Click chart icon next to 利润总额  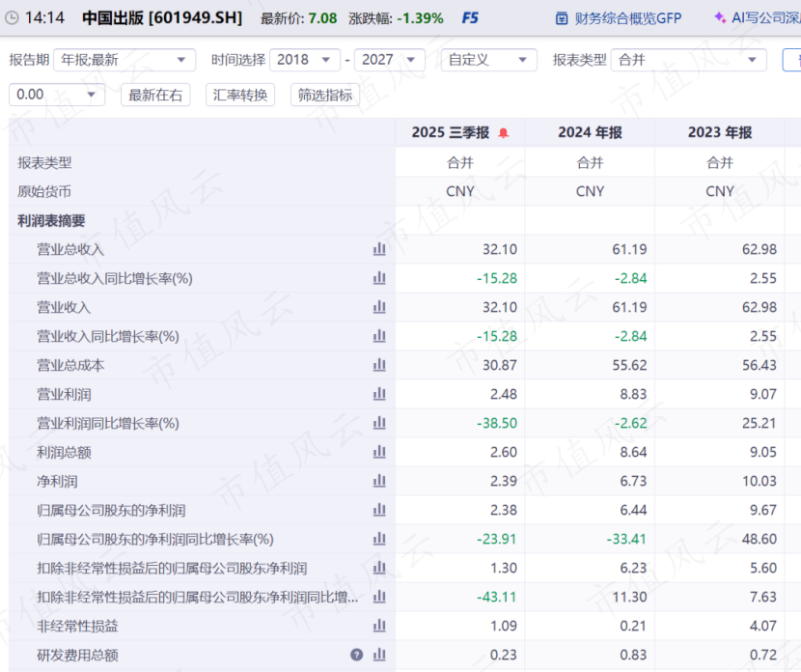[379, 452]
